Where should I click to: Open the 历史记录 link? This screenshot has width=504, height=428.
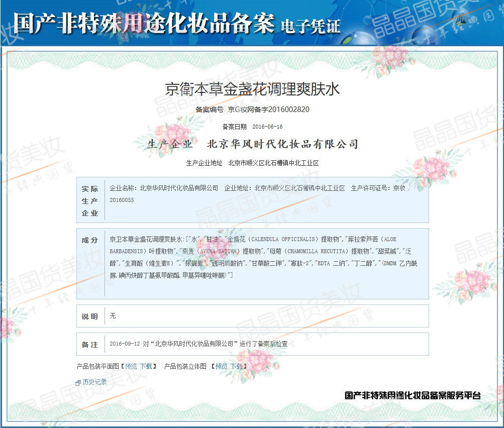point(94,382)
